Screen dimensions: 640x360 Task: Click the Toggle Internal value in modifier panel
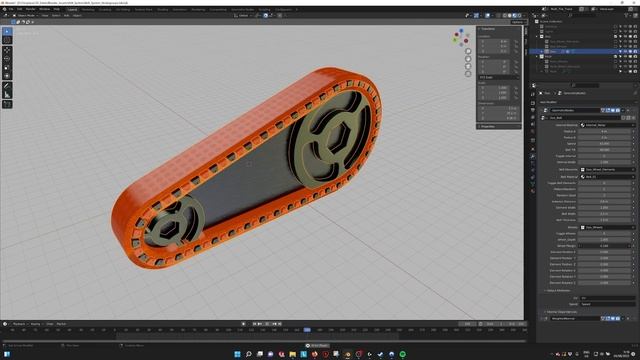(605, 156)
